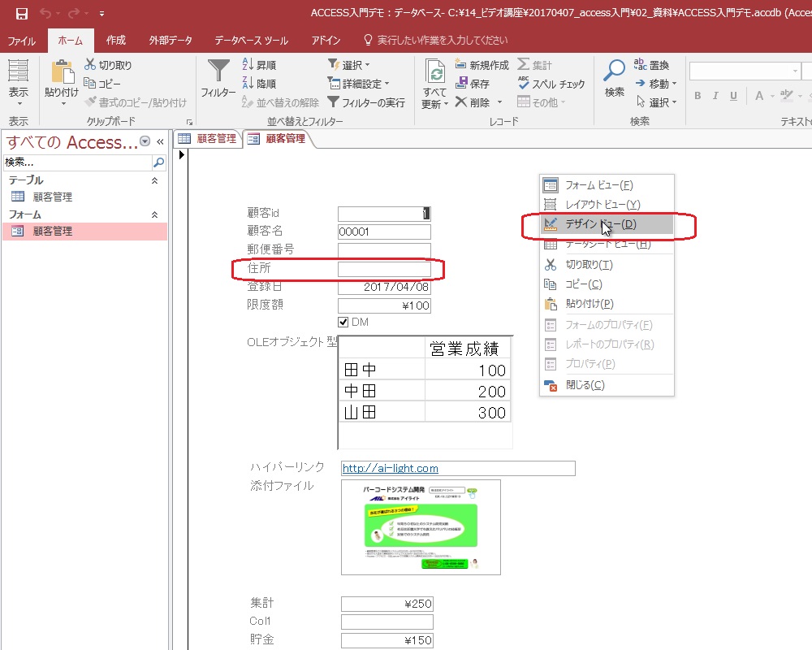
Task: Click the 郵便番号 input field
Action: (x=384, y=250)
